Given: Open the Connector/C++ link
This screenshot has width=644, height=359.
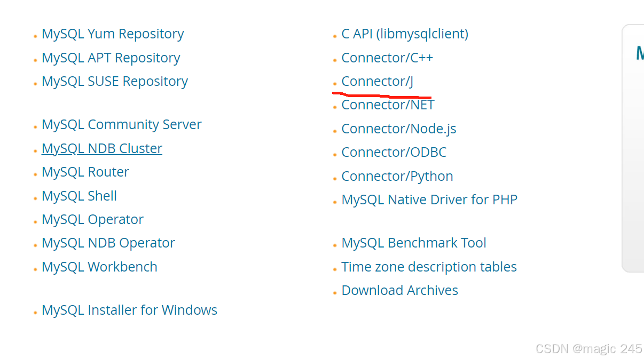Looking at the screenshot, I should point(387,58).
